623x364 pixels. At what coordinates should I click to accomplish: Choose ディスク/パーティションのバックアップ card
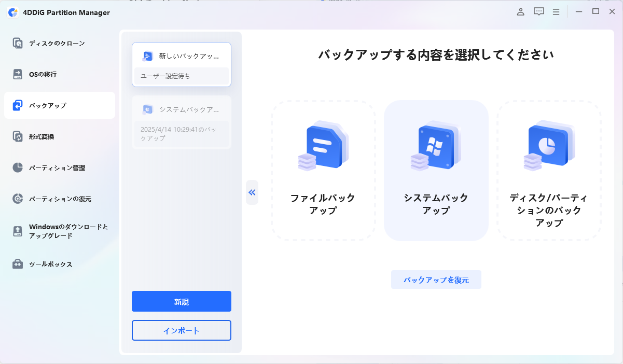[549, 171]
